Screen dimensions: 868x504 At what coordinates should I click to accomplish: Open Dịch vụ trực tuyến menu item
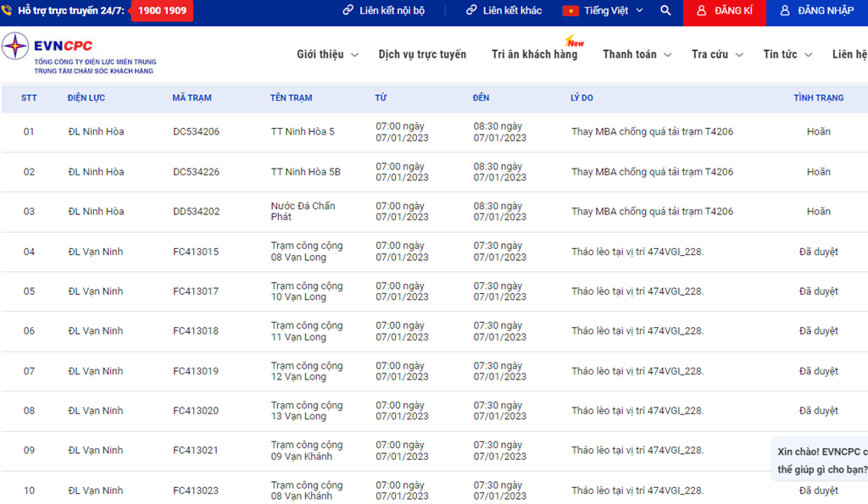[x=422, y=54]
